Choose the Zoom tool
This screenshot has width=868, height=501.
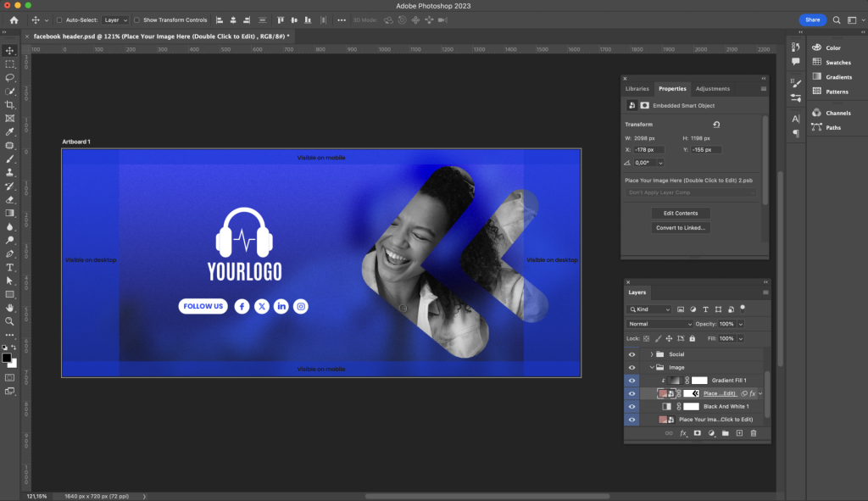10,321
